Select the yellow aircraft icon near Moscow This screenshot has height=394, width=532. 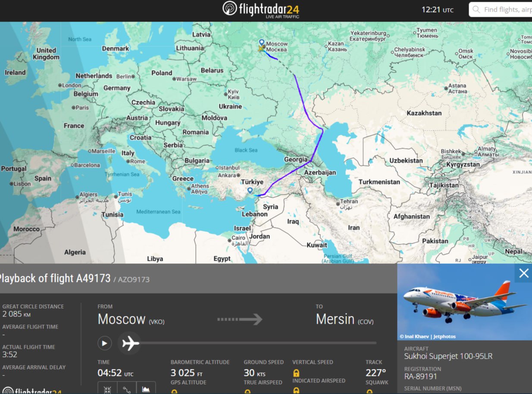click(x=260, y=49)
